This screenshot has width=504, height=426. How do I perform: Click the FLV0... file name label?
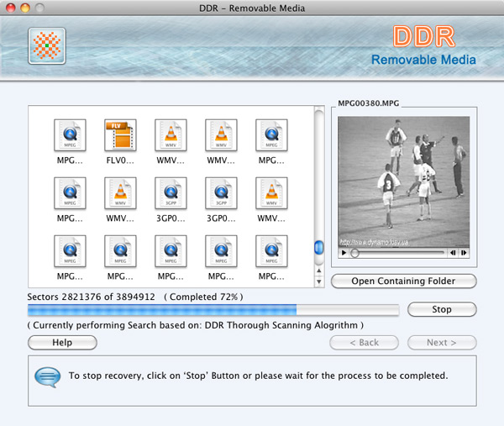click(120, 160)
